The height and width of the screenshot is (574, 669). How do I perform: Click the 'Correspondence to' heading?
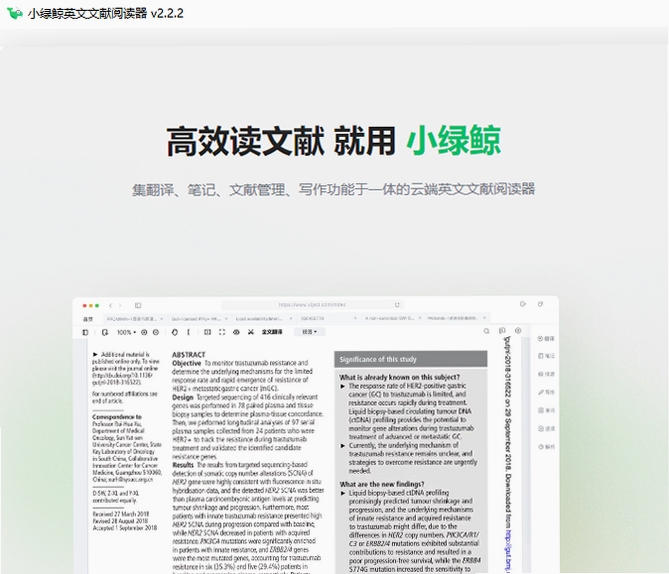(x=117, y=417)
